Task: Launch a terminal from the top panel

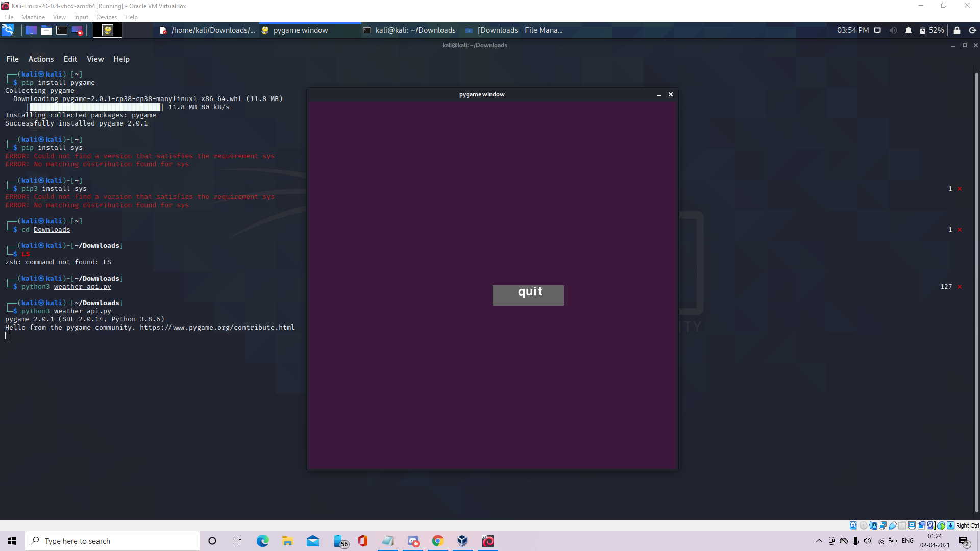Action: click(x=61, y=30)
